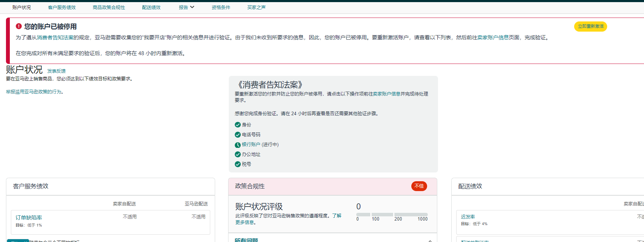Click the 目标: 低于 1% text
The width and height of the screenshot is (644, 242).
[29, 225]
